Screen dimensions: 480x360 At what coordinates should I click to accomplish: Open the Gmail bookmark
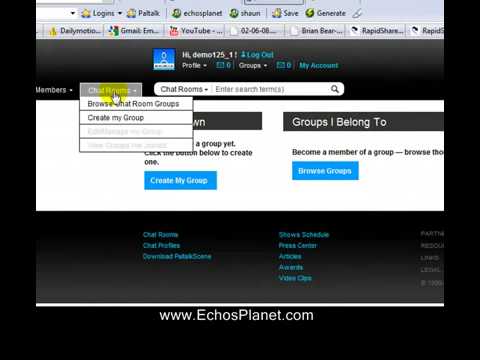coord(134,31)
